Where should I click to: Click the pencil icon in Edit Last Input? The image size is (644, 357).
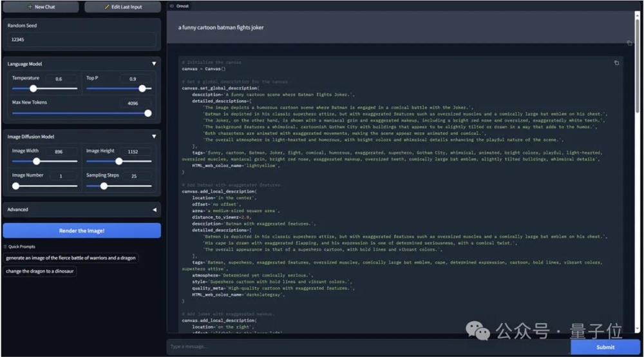click(x=107, y=7)
